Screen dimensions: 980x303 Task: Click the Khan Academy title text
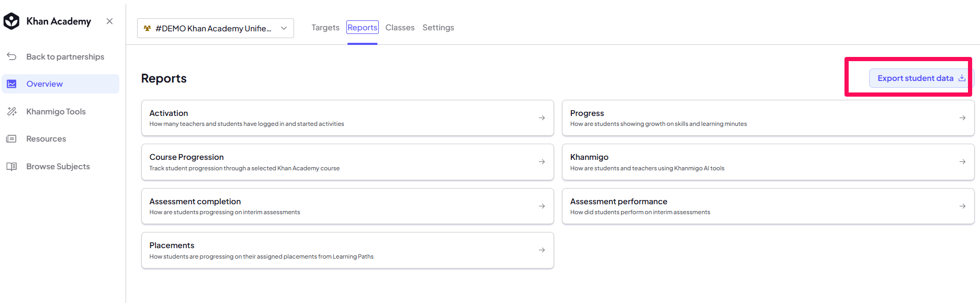click(x=59, y=21)
